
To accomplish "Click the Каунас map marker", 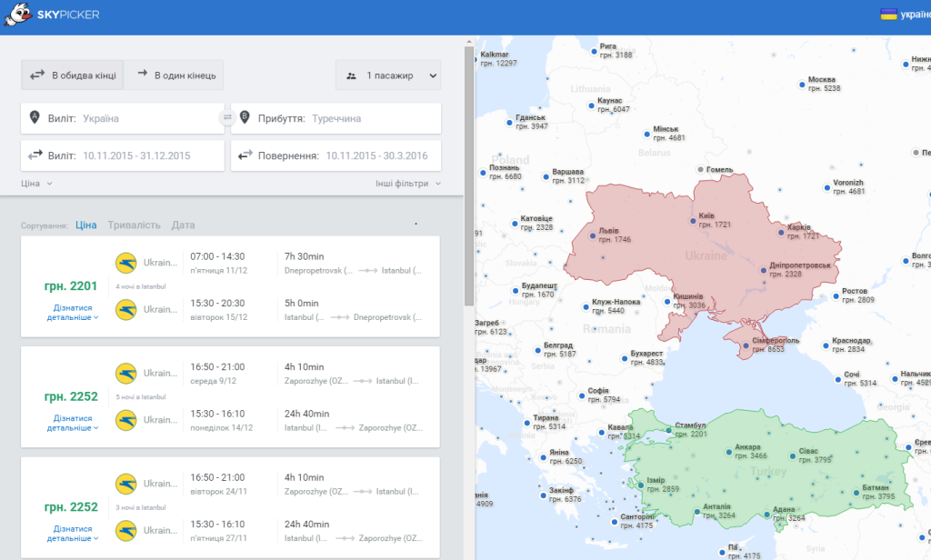I will 591,105.
